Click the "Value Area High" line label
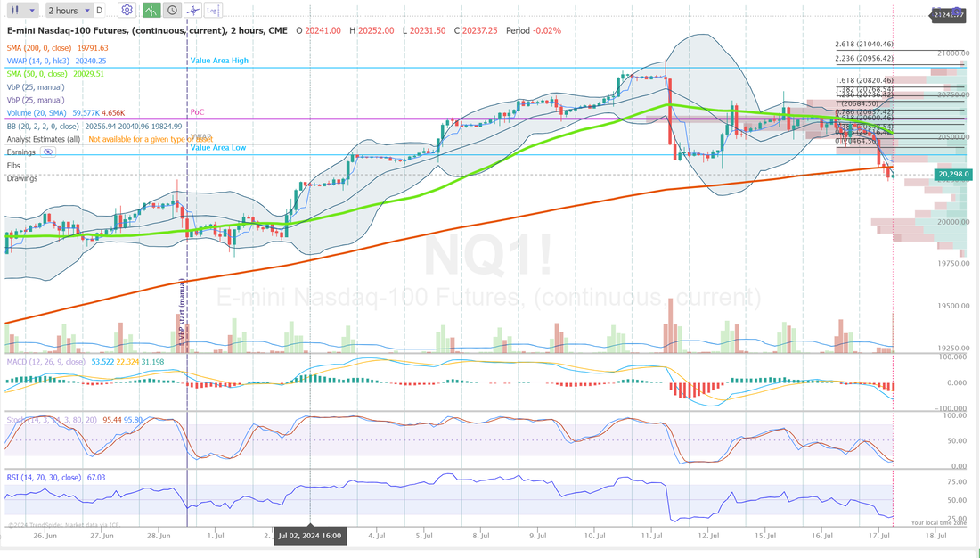 219,60
